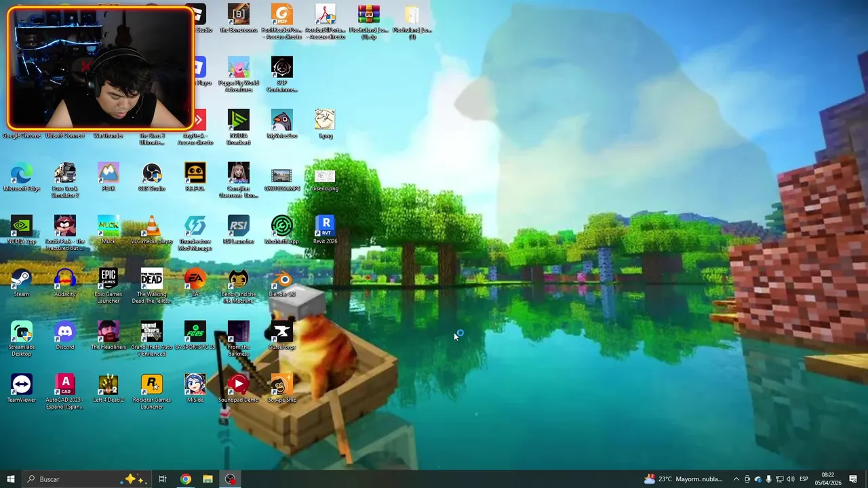Launch AutoCAD 2025 Español shortcut
The image size is (868, 488).
(65, 391)
